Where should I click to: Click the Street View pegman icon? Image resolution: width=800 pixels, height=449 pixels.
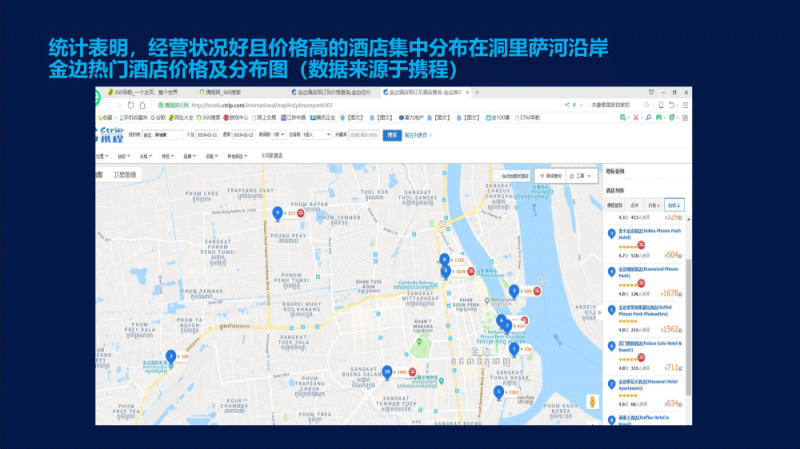[x=592, y=402]
